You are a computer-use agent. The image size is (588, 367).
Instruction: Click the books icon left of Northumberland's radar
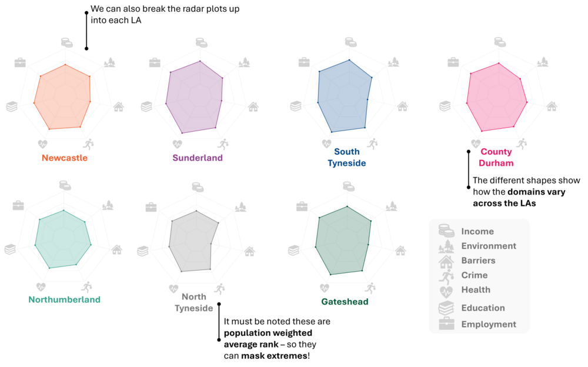coord(10,249)
